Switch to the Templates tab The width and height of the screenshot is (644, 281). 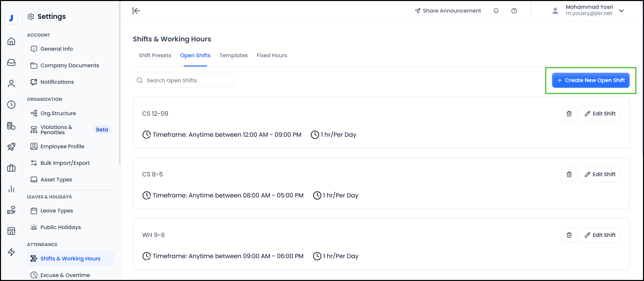tap(234, 55)
